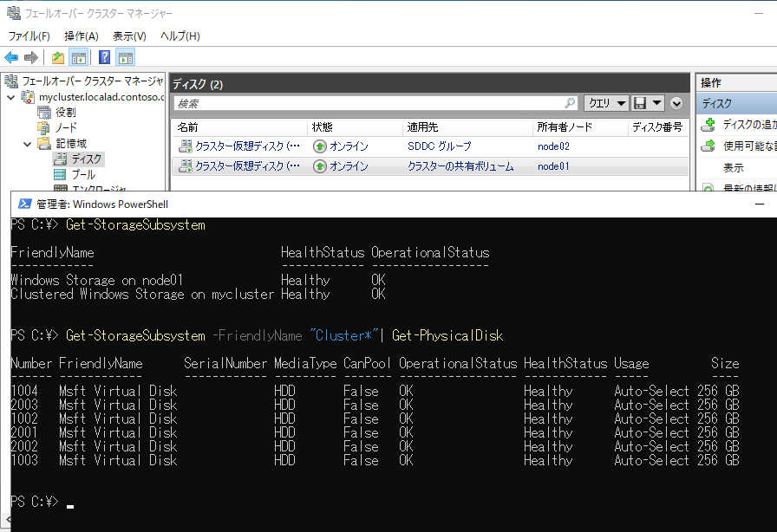Open the クエリ query dropdown
Viewport: 777px width, 532px height.
(605, 103)
